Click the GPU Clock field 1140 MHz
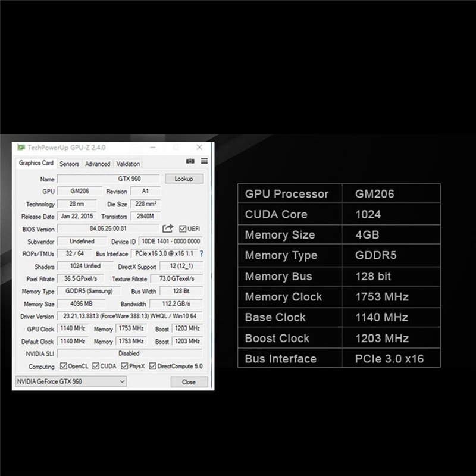476x476 pixels. (x=73, y=328)
